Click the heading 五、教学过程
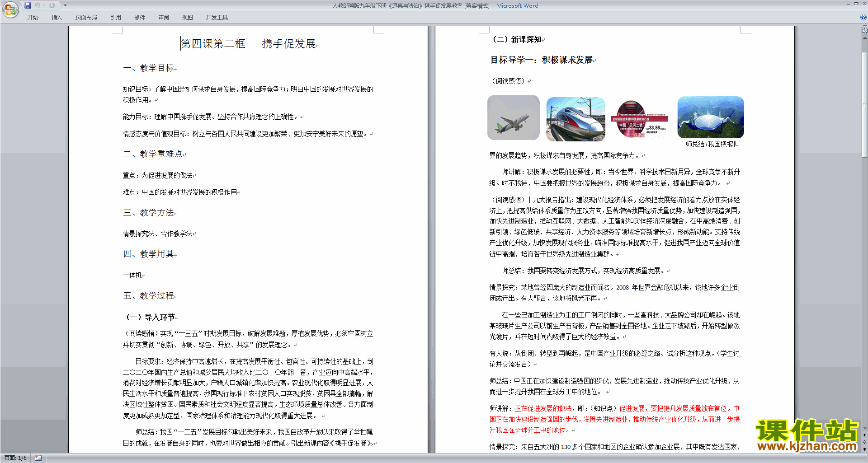The height and width of the screenshot is (463, 868). (x=149, y=296)
